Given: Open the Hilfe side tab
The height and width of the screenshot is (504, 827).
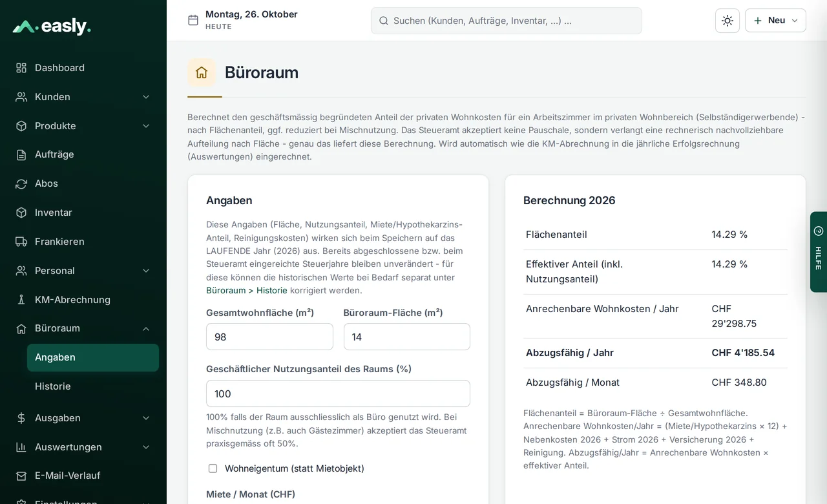Looking at the screenshot, I should click(819, 252).
